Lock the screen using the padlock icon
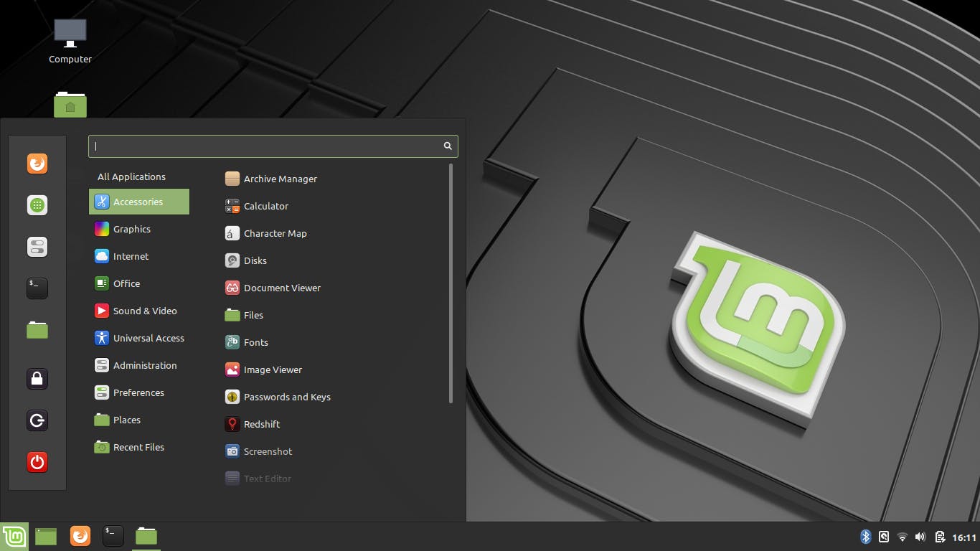Screen dimensions: 980x551 pos(37,379)
